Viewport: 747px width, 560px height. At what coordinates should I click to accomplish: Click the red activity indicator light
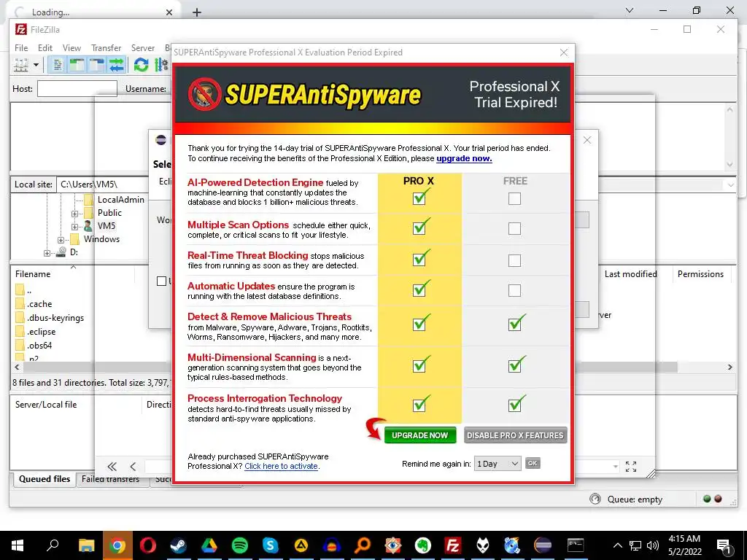[718, 499]
